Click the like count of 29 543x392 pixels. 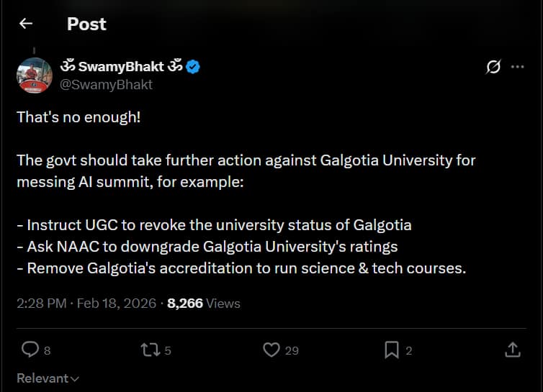tap(291, 351)
